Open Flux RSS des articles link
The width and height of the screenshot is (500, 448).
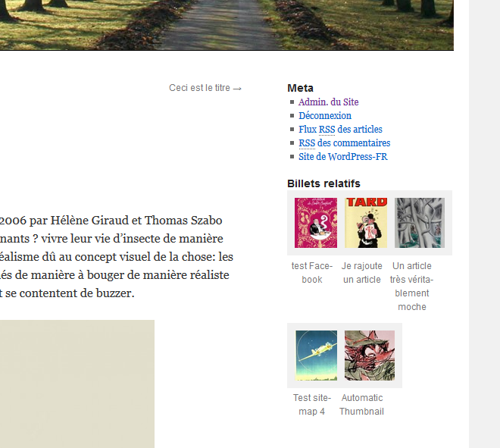[340, 129]
